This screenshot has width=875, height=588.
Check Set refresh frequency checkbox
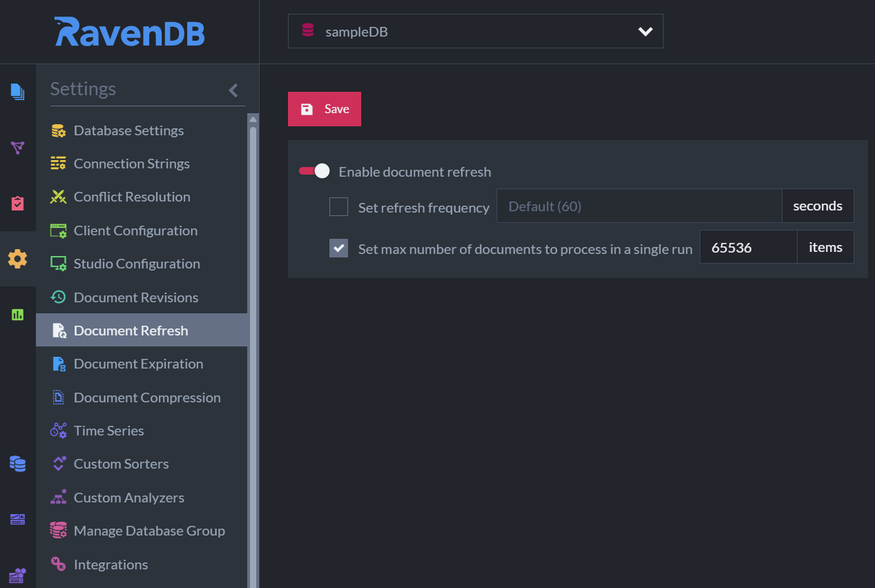click(338, 206)
